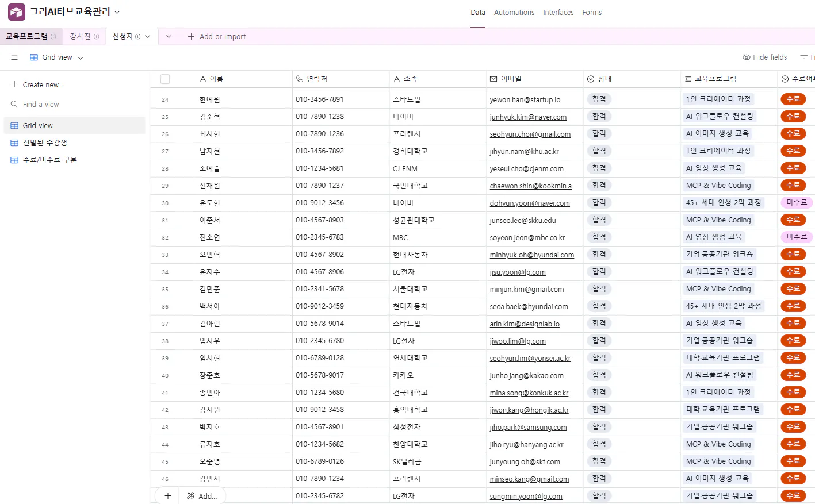Click the Filter icon in toolbar
This screenshot has width=815, height=504.
tap(804, 57)
